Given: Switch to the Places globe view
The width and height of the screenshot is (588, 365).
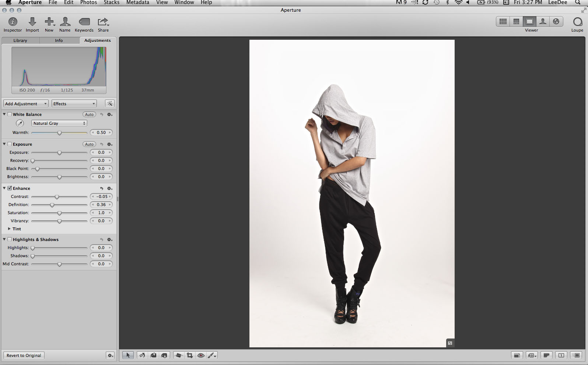Looking at the screenshot, I should (556, 22).
